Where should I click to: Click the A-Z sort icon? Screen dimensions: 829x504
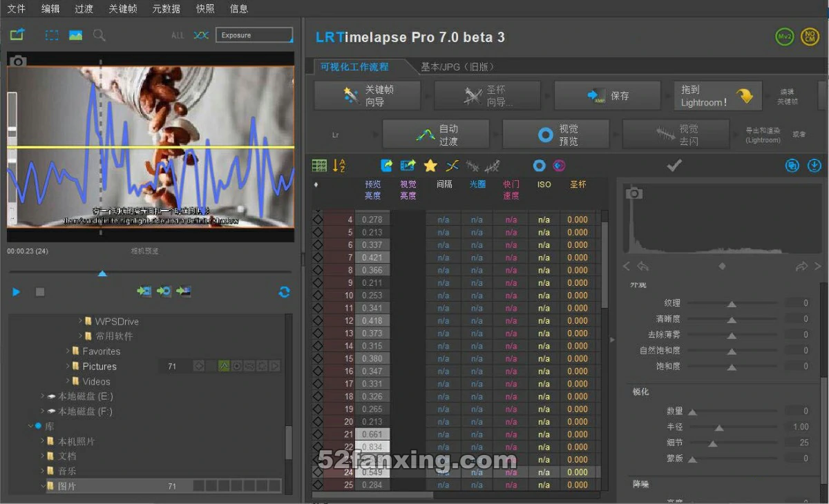tap(339, 166)
